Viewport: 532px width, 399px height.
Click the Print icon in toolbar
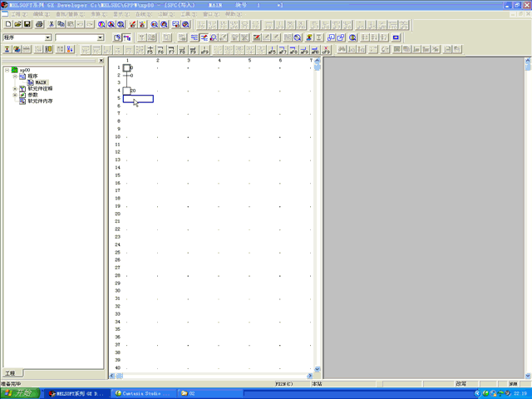(x=39, y=25)
